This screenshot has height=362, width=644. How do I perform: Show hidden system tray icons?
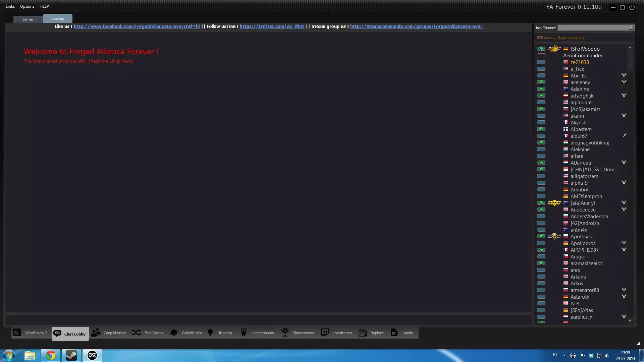(565, 356)
